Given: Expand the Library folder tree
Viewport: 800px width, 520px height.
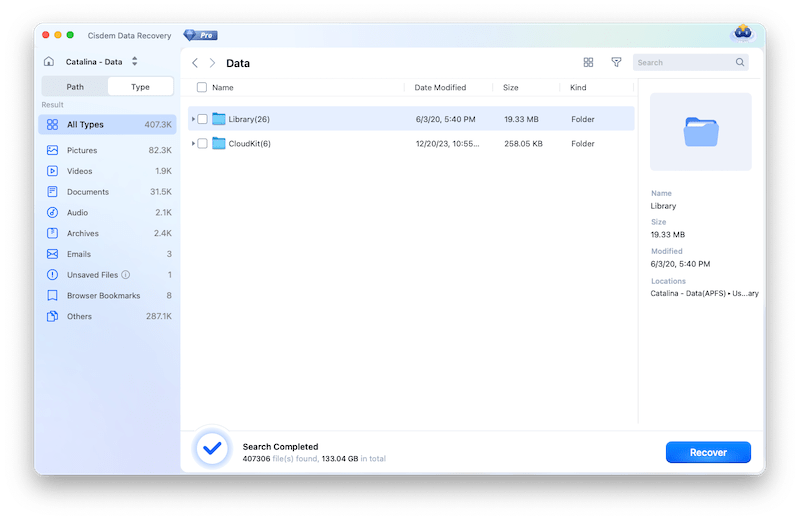Looking at the screenshot, I should pyautogui.click(x=193, y=119).
